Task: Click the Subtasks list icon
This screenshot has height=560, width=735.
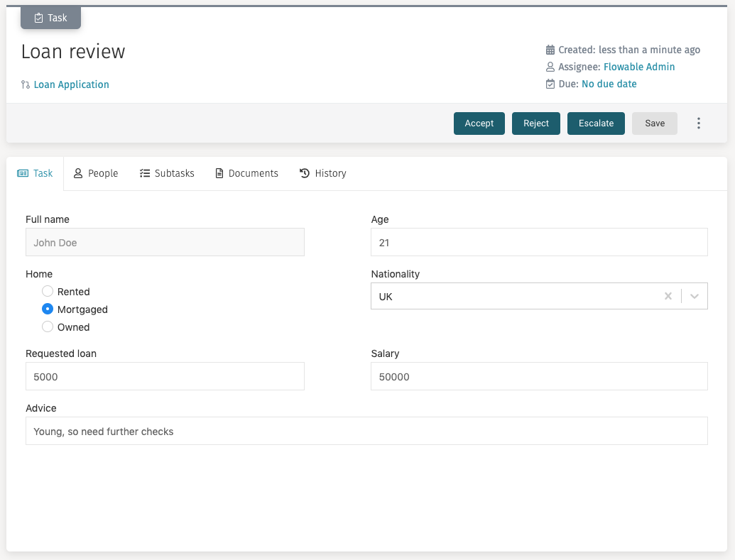Action: pyautogui.click(x=146, y=172)
